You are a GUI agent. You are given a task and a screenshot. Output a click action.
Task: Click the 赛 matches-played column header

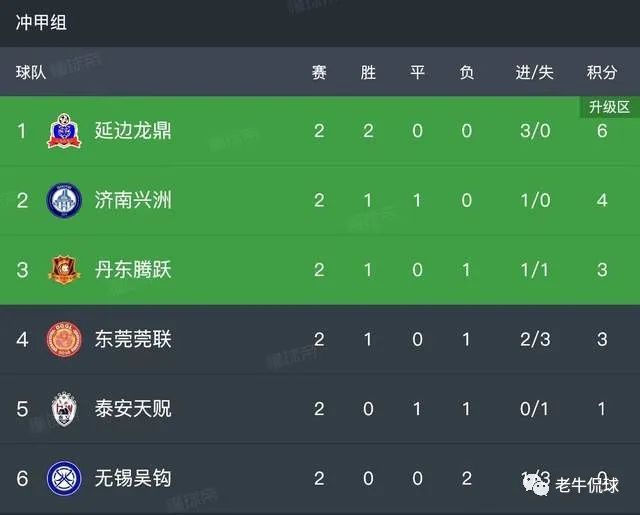(x=319, y=72)
